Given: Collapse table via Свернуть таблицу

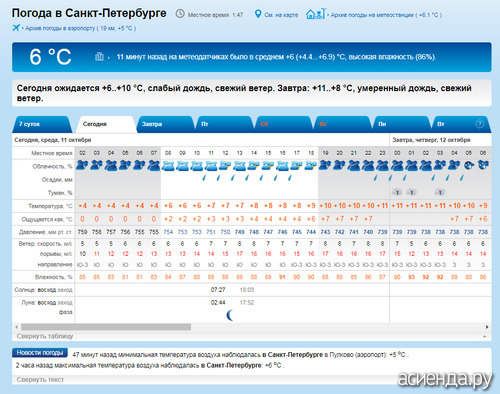Looking at the screenshot, I should click(x=45, y=336).
